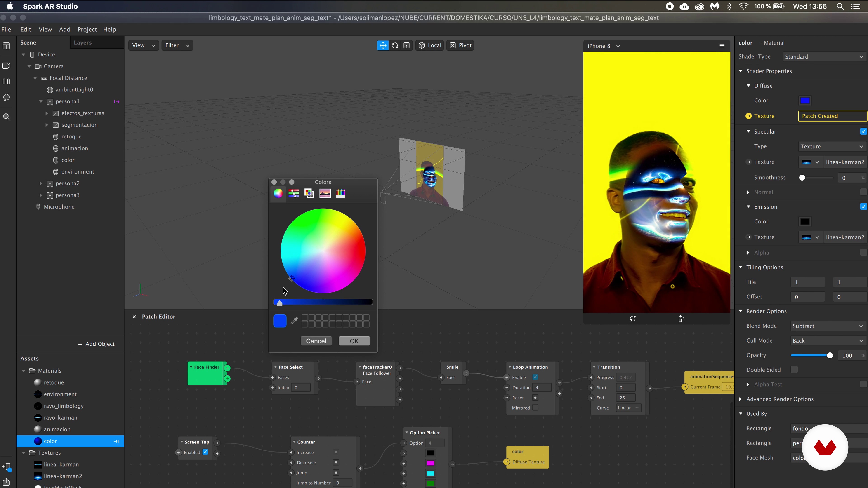Enable the Double Sided checkbox

794,370
